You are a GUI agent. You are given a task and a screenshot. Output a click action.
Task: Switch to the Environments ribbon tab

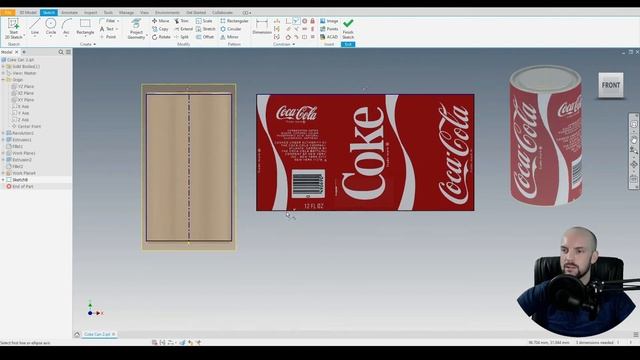[167, 13]
